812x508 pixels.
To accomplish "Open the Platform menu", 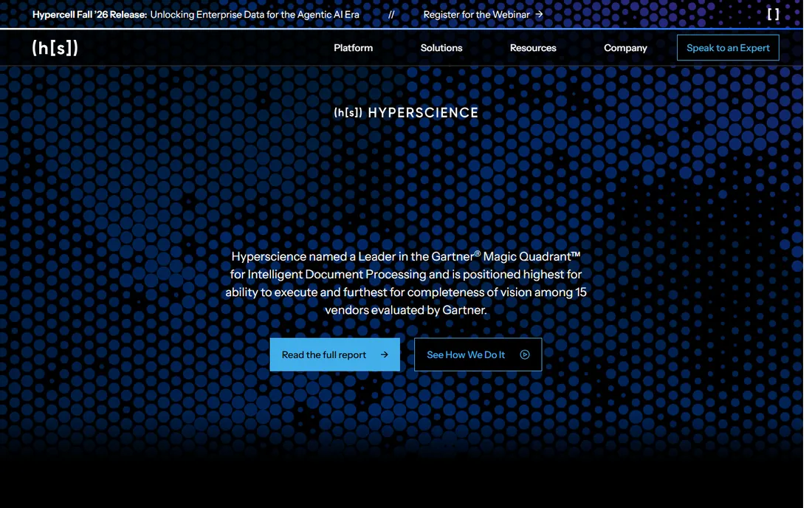I will (x=353, y=48).
